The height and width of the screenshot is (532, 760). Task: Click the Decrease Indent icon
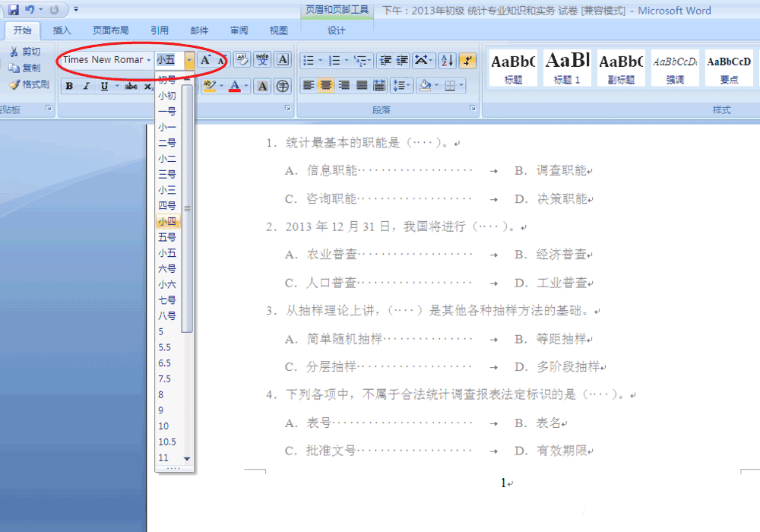coord(385,60)
